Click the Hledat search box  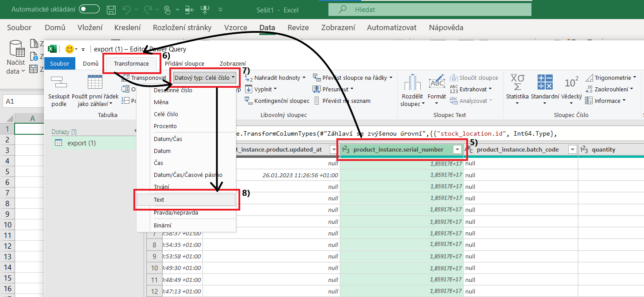(x=429, y=9)
